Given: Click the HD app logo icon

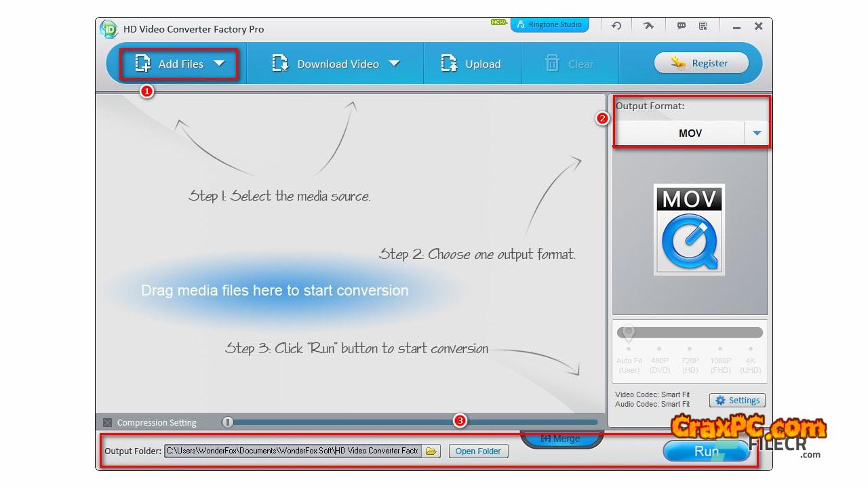Looking at the screenshot, I should point(108,29).
